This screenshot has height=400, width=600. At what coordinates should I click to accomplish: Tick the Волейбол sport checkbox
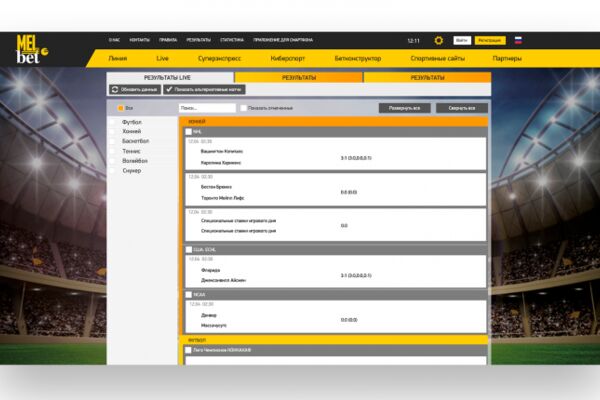(112, 161)
